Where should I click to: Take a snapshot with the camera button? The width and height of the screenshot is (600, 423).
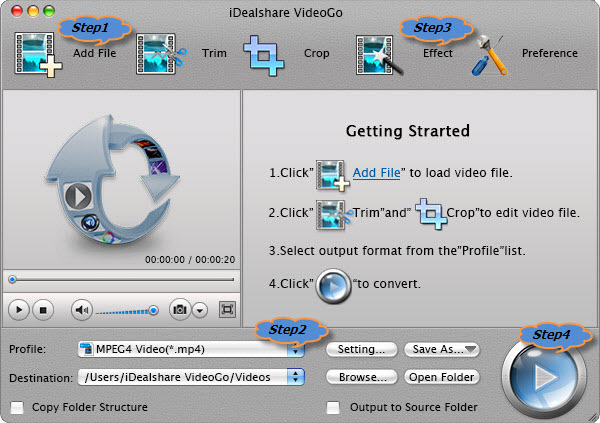(179, 309)
